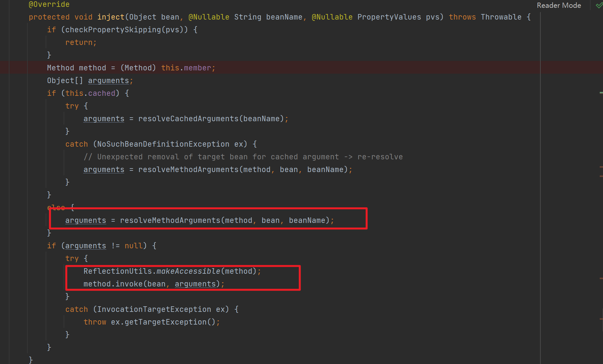Image resolution: width=603 pixels, height=364 pixels.
Task: Click first @Nullable annotation before String beanName
Action: point(209,17)
